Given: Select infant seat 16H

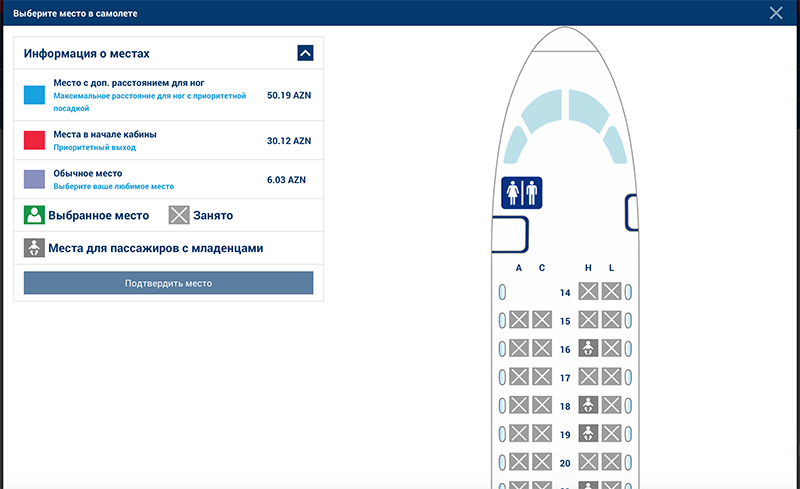Looking at the screenshot, I should [x=589, y=348].
